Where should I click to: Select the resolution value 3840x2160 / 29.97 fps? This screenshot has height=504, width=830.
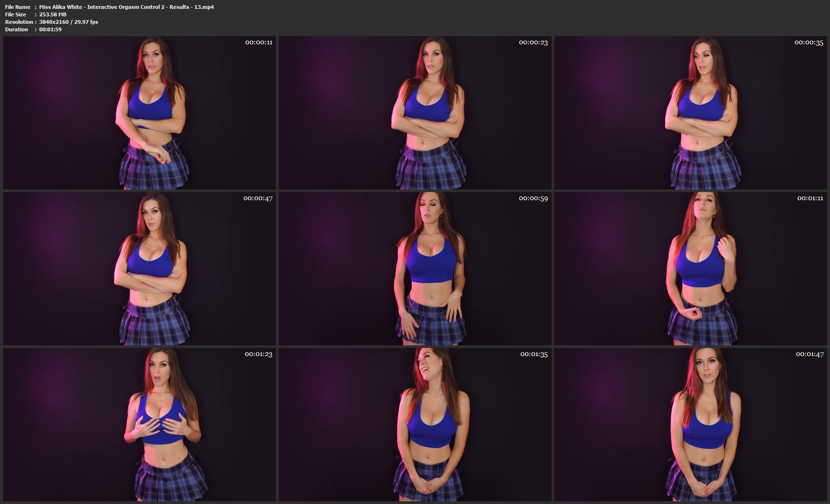[x=69, y=22]
